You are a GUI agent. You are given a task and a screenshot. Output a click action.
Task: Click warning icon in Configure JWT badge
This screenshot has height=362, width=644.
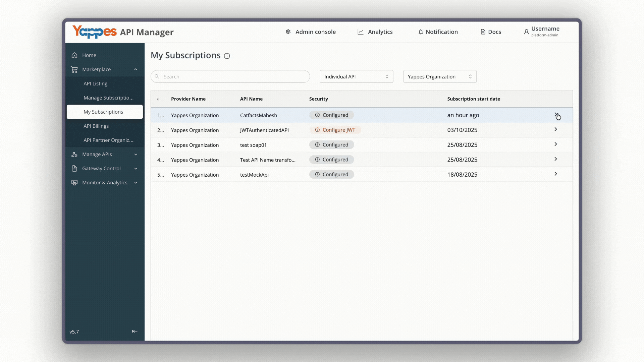pyautogui.click(x=317, y=130)
